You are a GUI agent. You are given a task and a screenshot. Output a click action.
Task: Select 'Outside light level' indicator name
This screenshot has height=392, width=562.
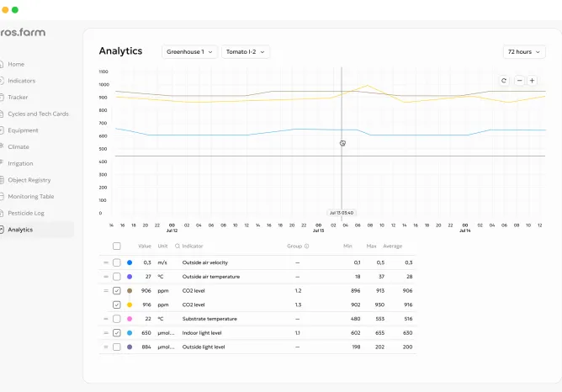click(204, 347)
